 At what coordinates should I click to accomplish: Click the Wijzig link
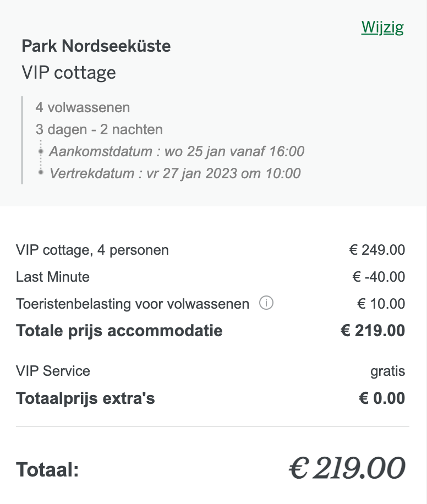382,28
